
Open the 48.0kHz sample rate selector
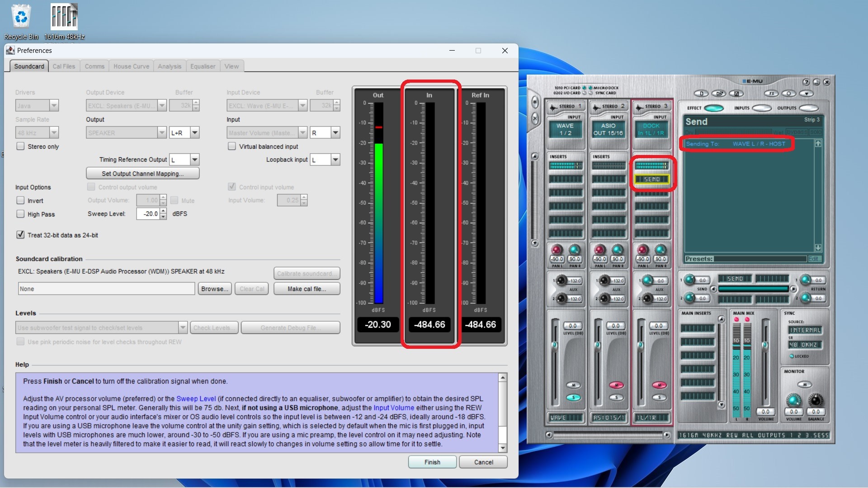pos(805,345)
